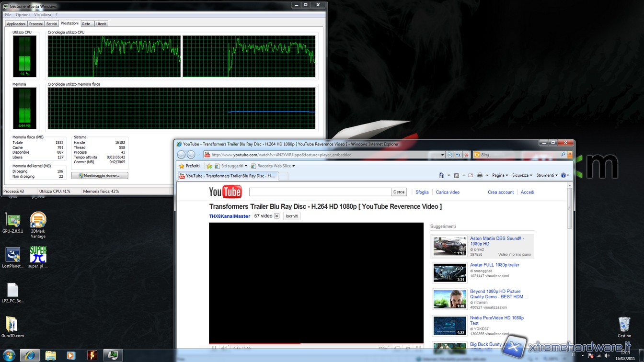The width and height of the screenshot is (644, 362).
Task: Click the stop loading X icon
Action: pyautogui.click(x=466, y=155)
